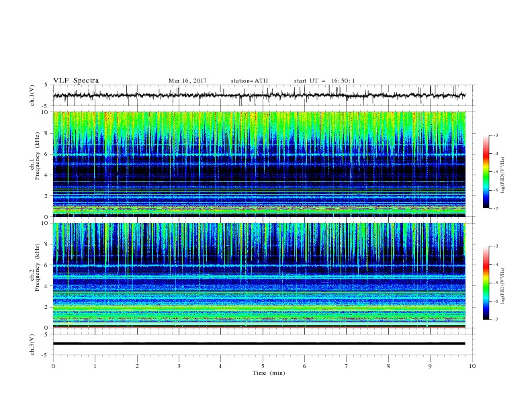Click the "ch.1(V)" axis label
Image resolution: width=532 pixels, height=411 pixels.
pos(32,95)
